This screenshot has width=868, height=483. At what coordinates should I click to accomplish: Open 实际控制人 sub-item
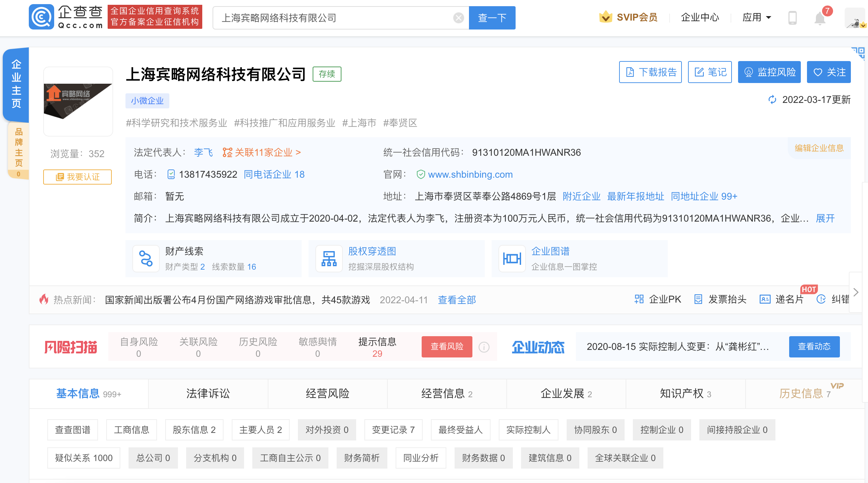click(x=529, y=430)
